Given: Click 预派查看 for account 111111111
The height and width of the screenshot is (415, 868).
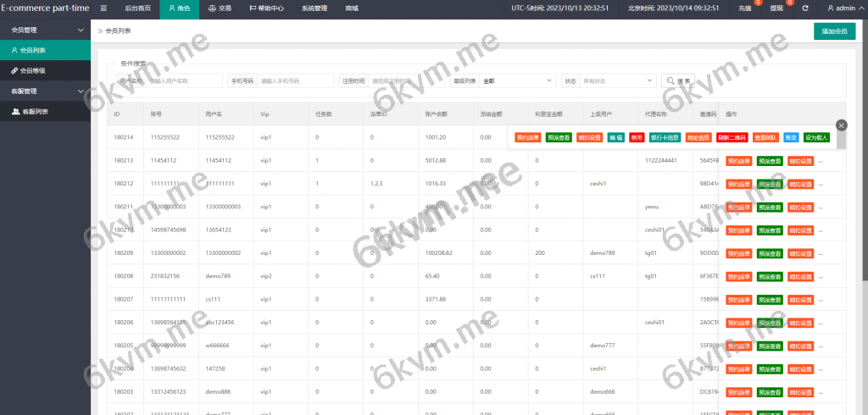Looking at the screenshot, I should pos(770,185).
